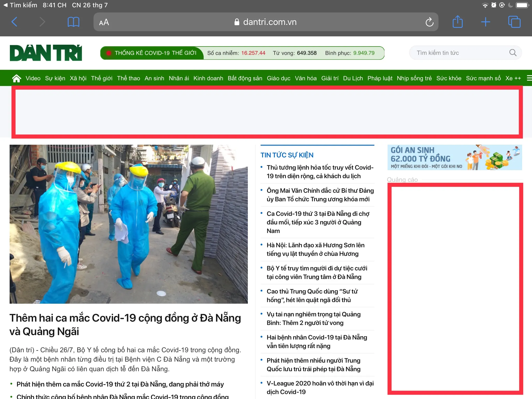
Task: Expand the Xe ++ menu item
Action: (513, 78)
